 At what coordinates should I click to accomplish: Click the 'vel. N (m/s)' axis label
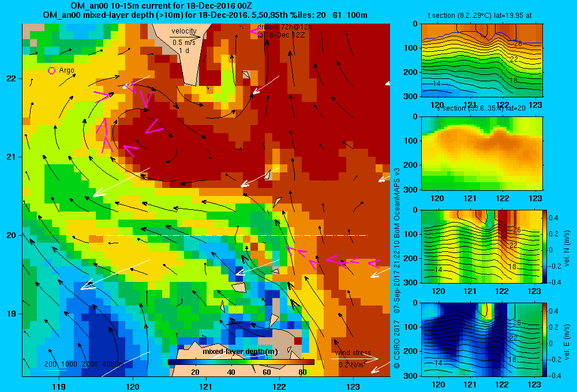tap(567, 248)
